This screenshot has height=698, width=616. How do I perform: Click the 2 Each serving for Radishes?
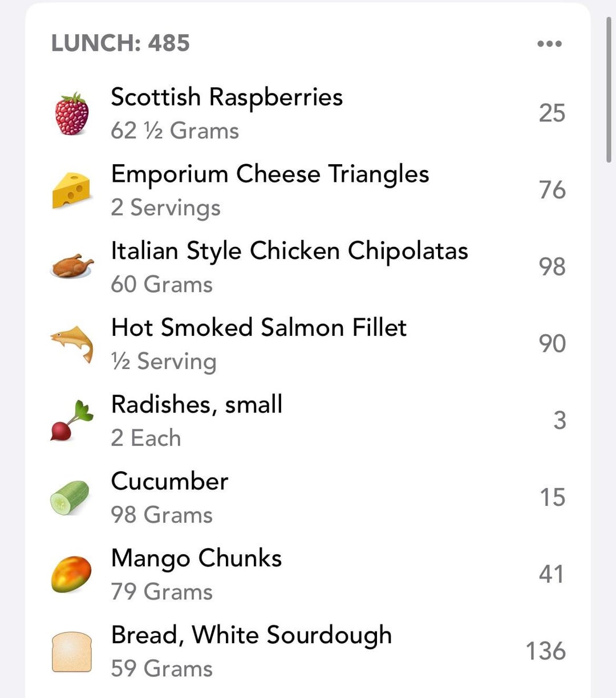click(x=146, y=438)
